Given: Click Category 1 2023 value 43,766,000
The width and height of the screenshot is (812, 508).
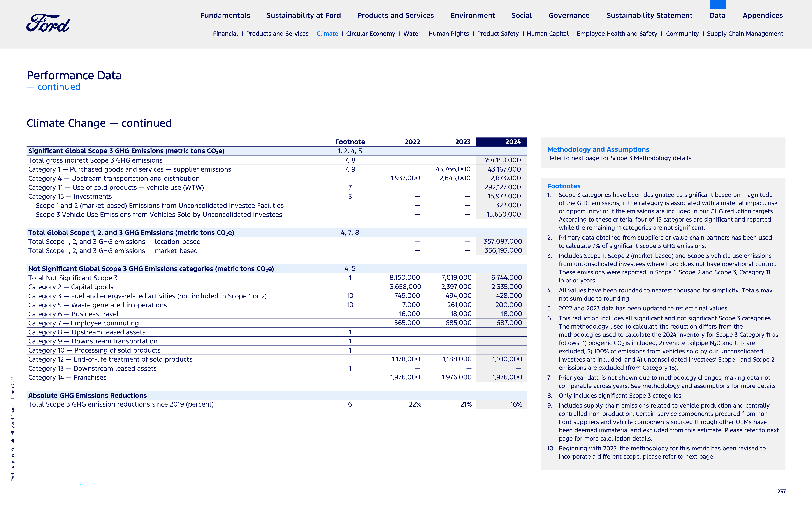Looking at the screenshot, I should click(x=453, y=169).
